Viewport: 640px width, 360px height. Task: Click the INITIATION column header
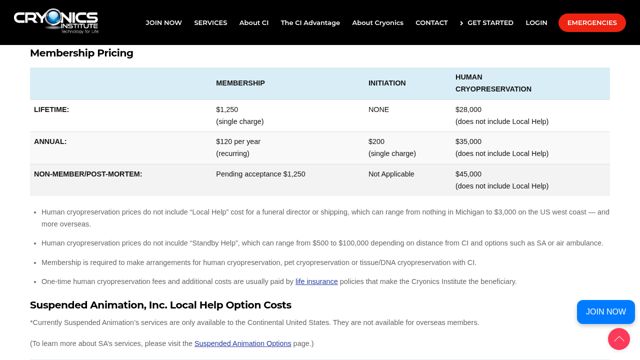387,83
